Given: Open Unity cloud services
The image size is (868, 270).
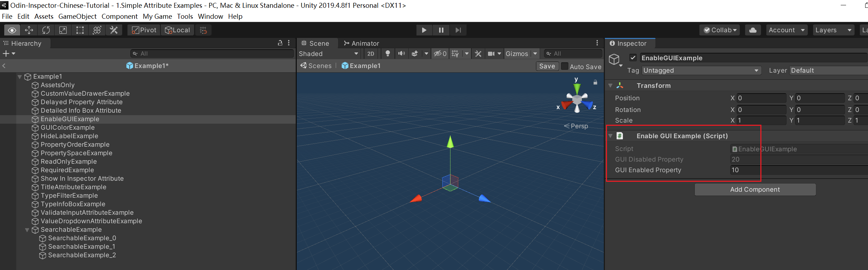Looking at the screenshot, I should pyautogui.click(x=753, y=30).
